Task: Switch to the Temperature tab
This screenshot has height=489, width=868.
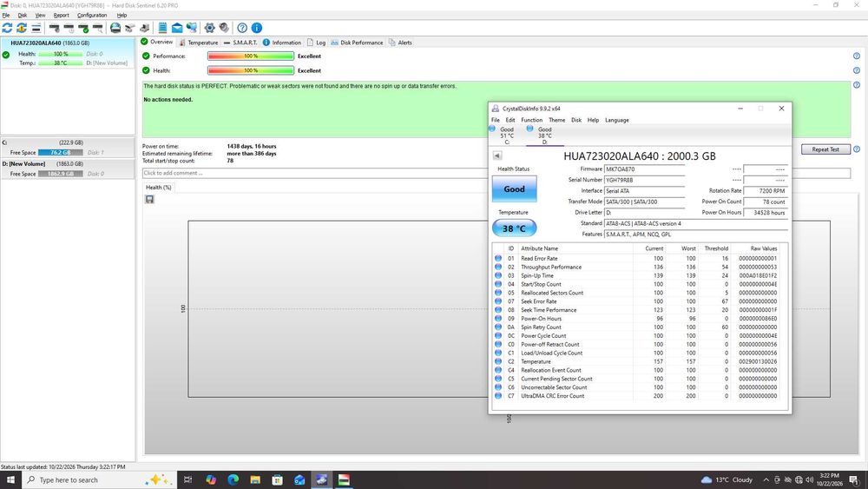Action: click(199, 43)
